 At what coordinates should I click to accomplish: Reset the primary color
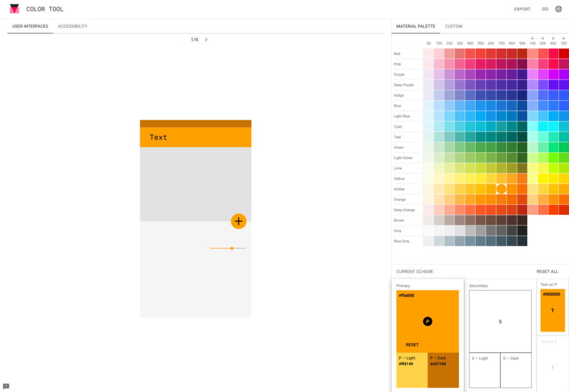[412, 345]
